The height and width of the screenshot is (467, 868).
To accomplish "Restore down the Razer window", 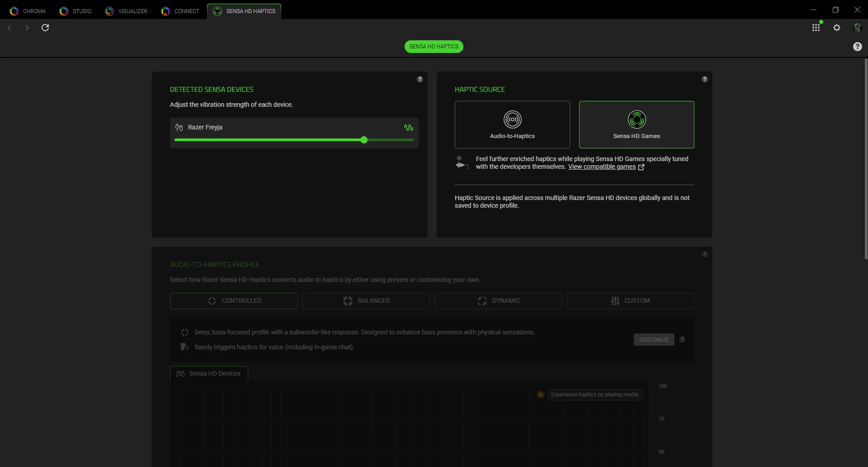I will (x=835, y=10).
